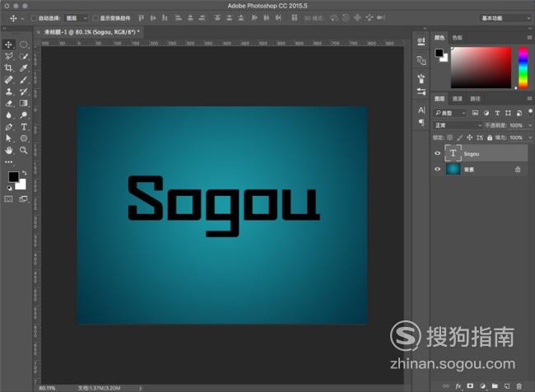535x392 pixels.
Task: Enable Show Transform Controls checkbox
Action: (x=95, y=18)
